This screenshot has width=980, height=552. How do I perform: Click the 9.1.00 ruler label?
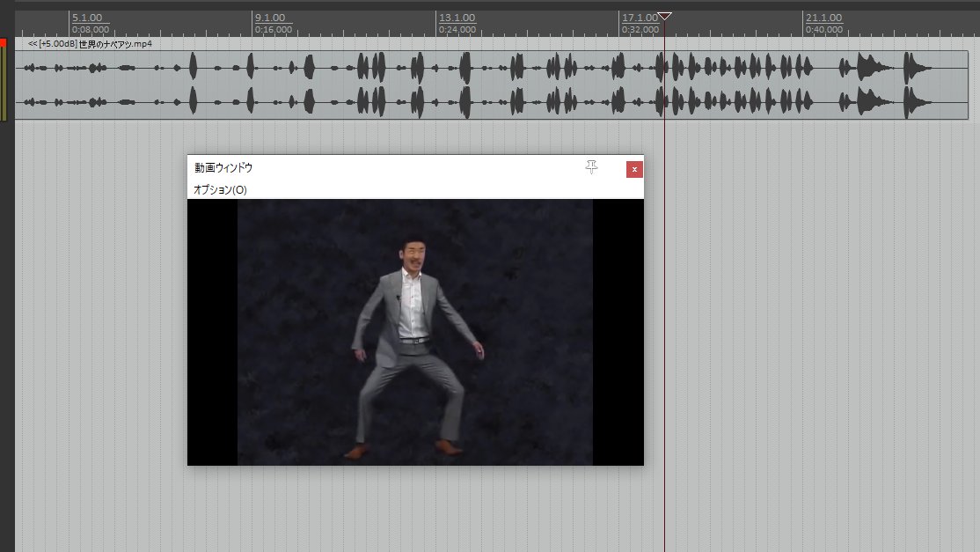click(270, 18)
